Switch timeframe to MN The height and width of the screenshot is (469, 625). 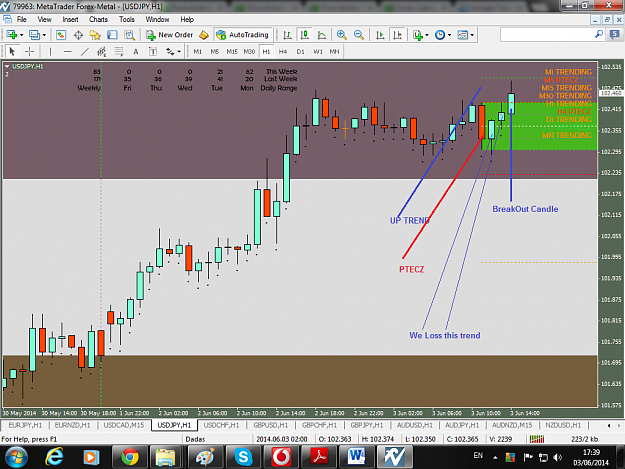(334, 51)
